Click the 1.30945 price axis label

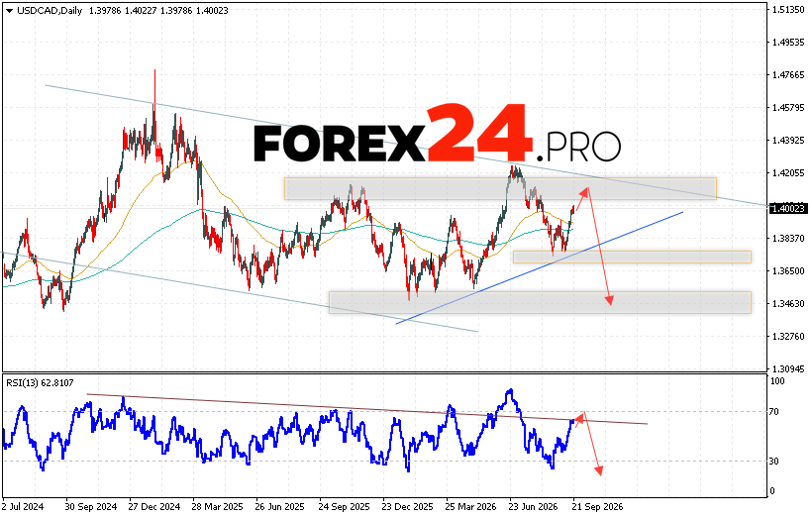click(788, 368)
